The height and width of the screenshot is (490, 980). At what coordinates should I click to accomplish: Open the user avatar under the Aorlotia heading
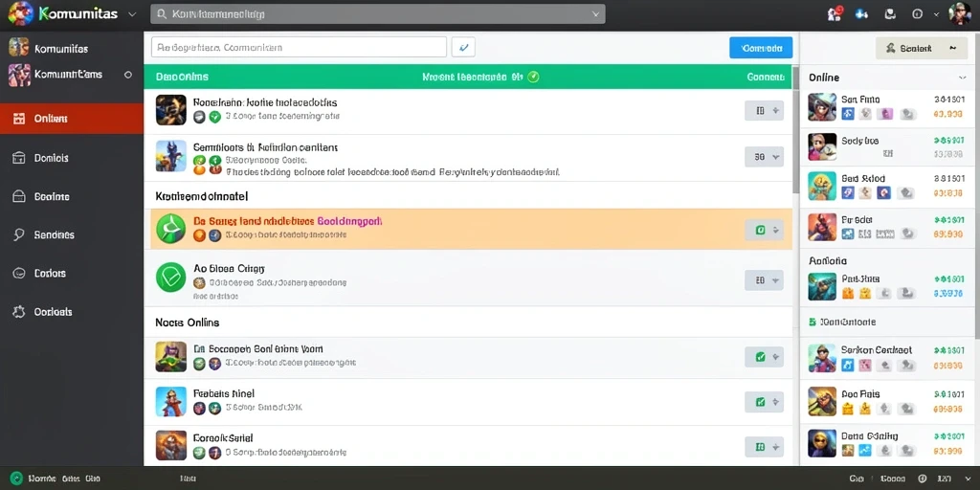pyautogui.click(x=822, y=286)
